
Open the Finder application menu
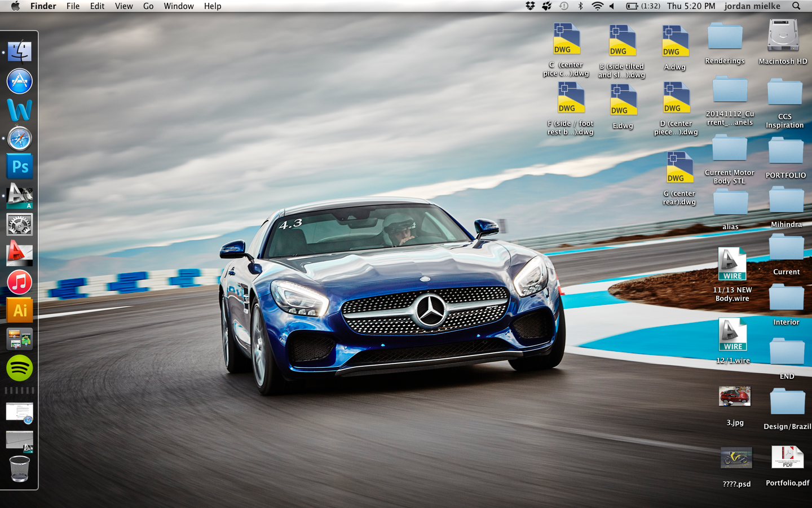point(43,6)
